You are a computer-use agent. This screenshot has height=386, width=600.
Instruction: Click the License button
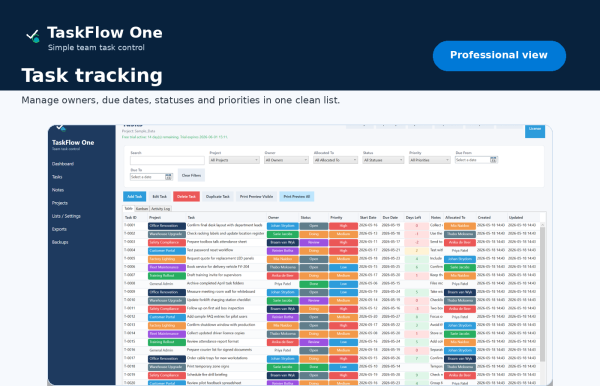coord(535,130)
